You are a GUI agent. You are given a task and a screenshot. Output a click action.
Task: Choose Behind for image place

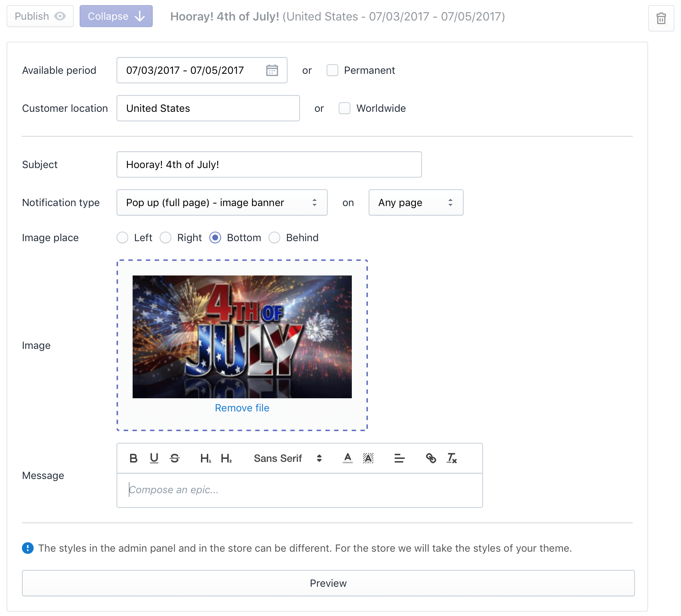click(x=274, y=237)
